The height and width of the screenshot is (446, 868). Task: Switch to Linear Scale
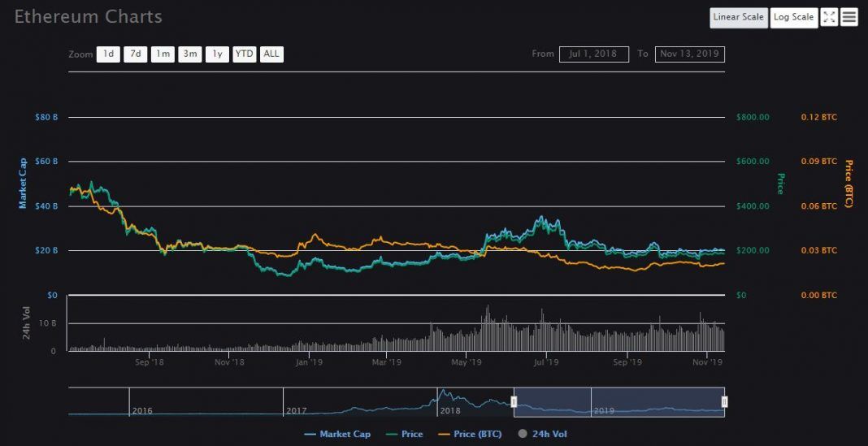click(x=739, y=17)
